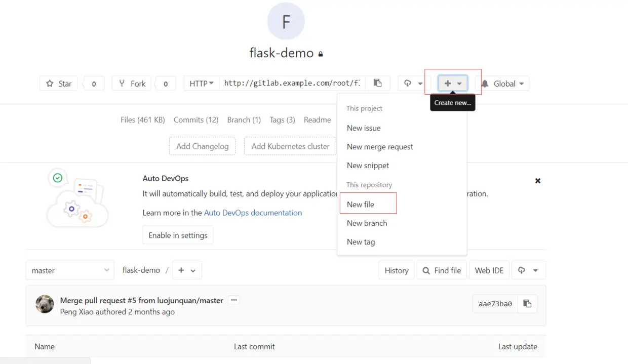Open the Global notification dropdown
Image resolution: width=628 pixels, height=364 pixels.
(x=504, y=84)
